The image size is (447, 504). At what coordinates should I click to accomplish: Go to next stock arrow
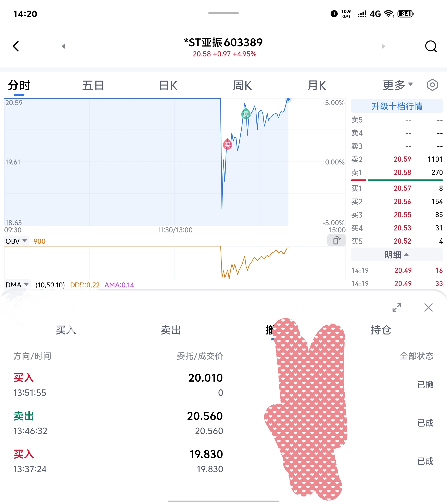coord(383,46)
